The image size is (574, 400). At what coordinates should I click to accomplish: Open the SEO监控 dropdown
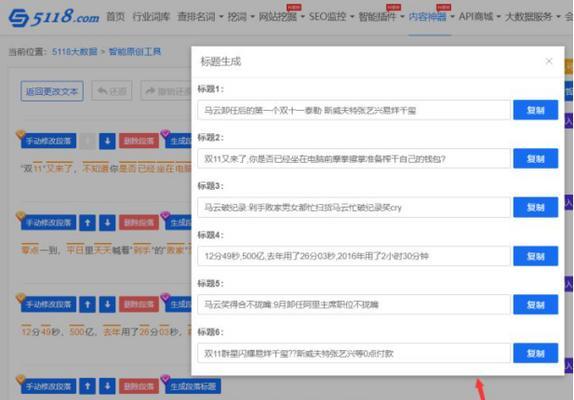coord(331,16)
